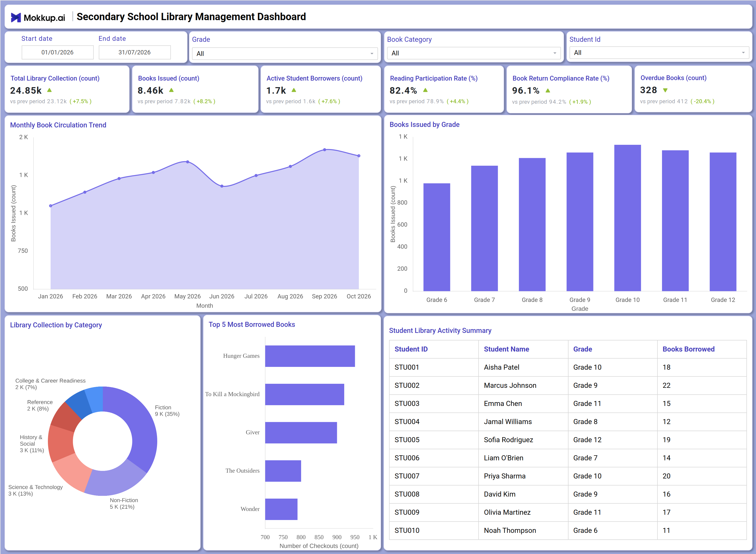Click the STU001 cell

[434, 367]
